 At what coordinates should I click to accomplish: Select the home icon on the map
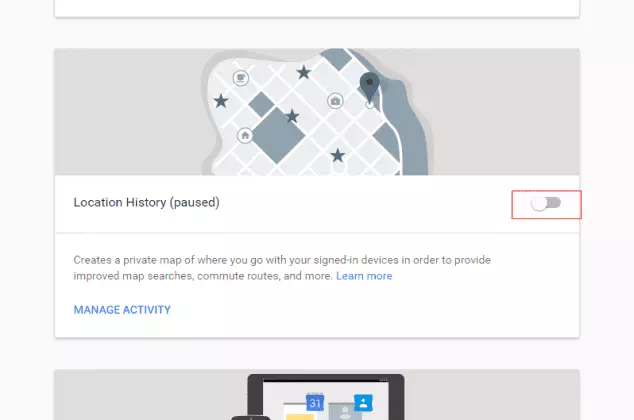245,135
